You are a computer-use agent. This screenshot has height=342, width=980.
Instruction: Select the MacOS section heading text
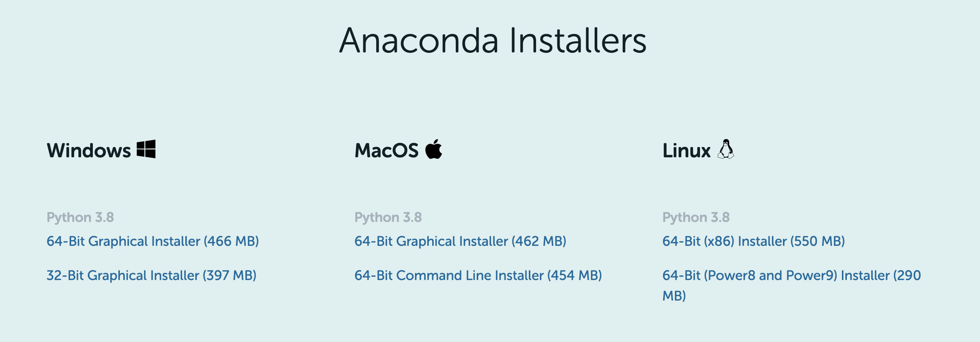(x=387, y=150)
